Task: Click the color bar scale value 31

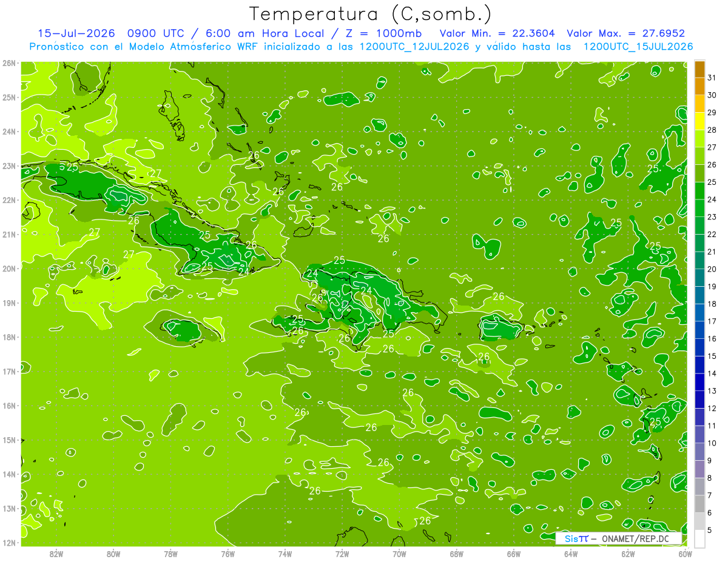Action: (712, 78)
